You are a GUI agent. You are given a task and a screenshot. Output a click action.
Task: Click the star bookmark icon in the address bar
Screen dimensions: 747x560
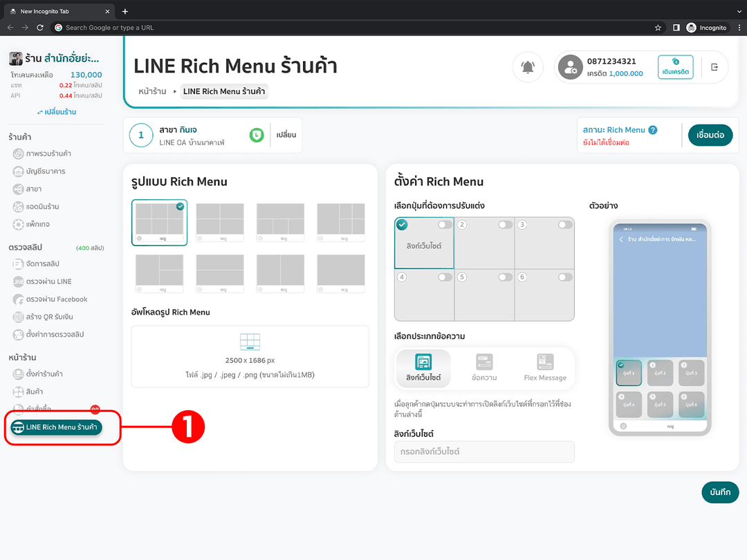(658, 28)
